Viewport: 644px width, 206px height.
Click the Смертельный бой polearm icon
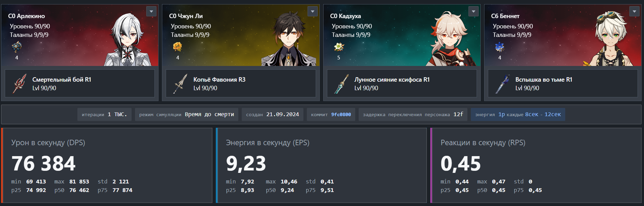19,84
